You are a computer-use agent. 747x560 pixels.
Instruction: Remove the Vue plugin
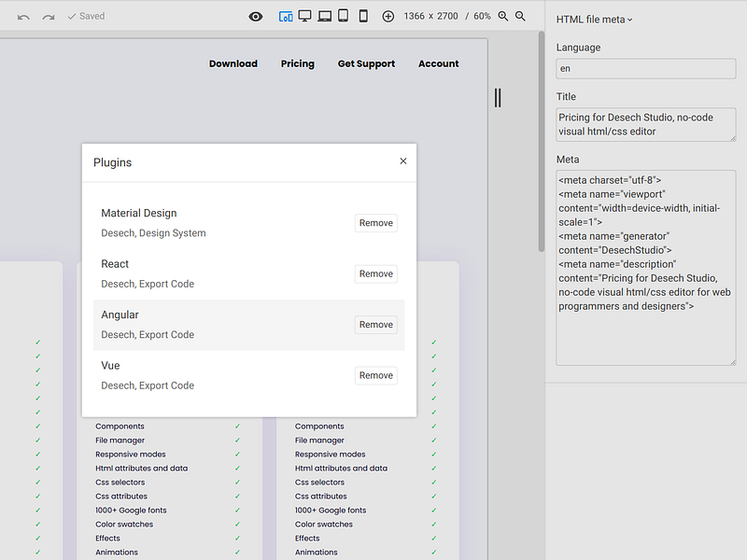376,375
